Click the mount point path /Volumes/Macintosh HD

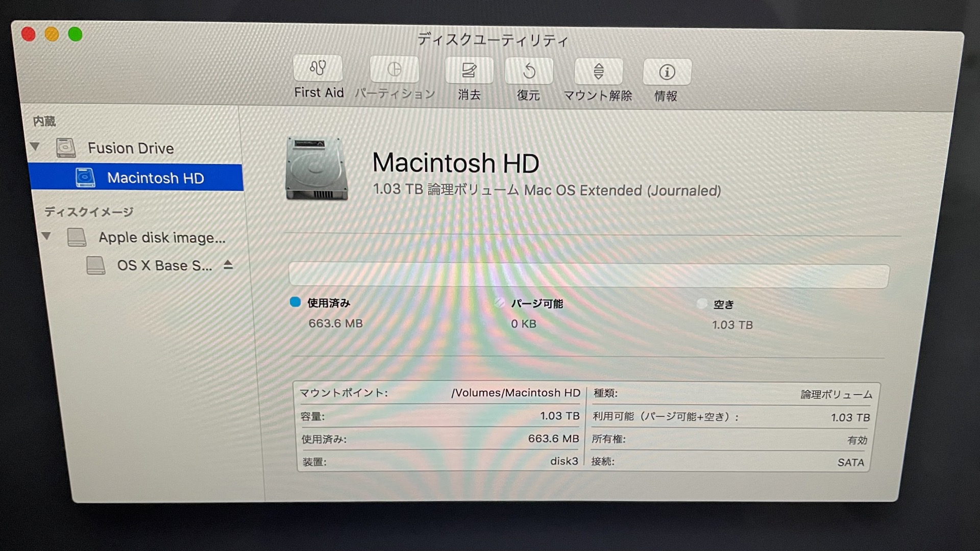(516, 393)
